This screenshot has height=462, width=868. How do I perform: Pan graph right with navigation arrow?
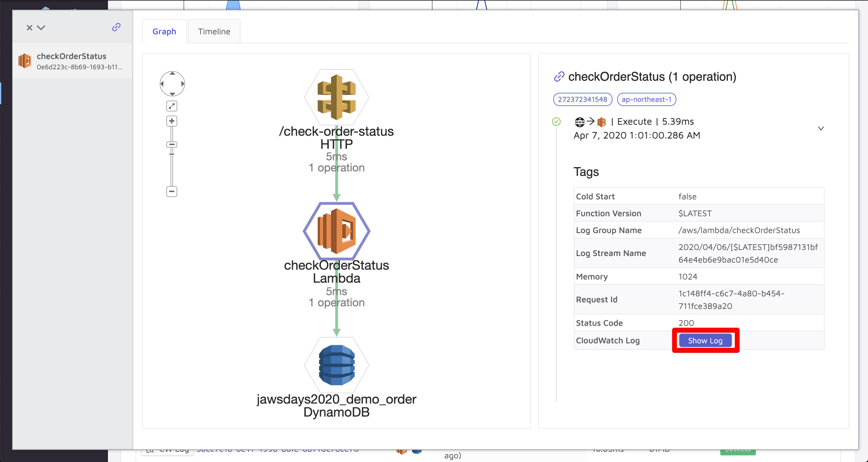pos(183,84)
